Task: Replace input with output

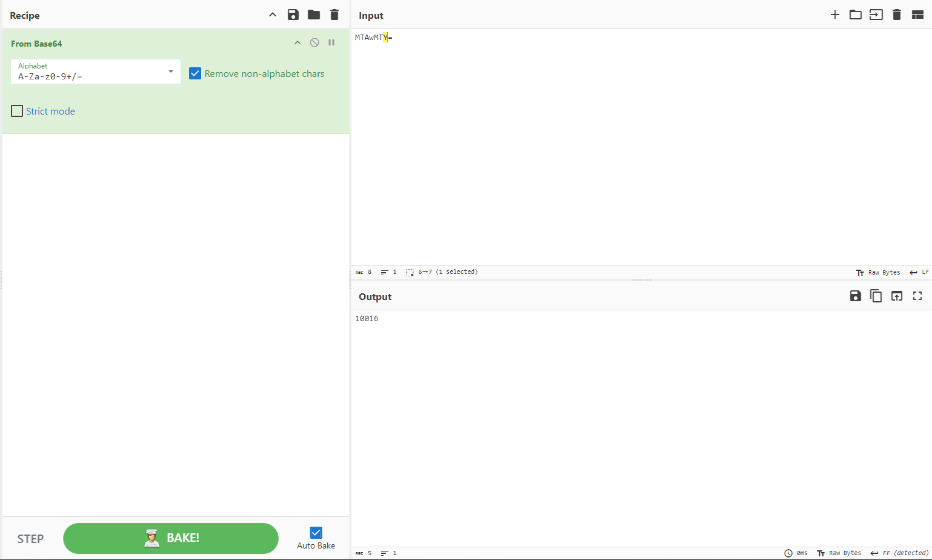Action: point(897,296)
